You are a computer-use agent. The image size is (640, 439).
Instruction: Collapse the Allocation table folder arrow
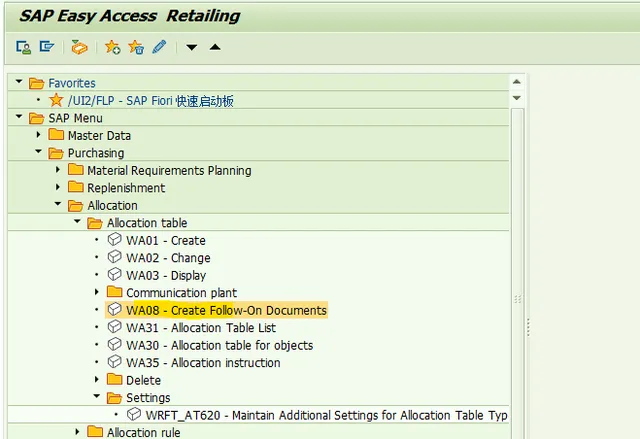click(77, 223)
